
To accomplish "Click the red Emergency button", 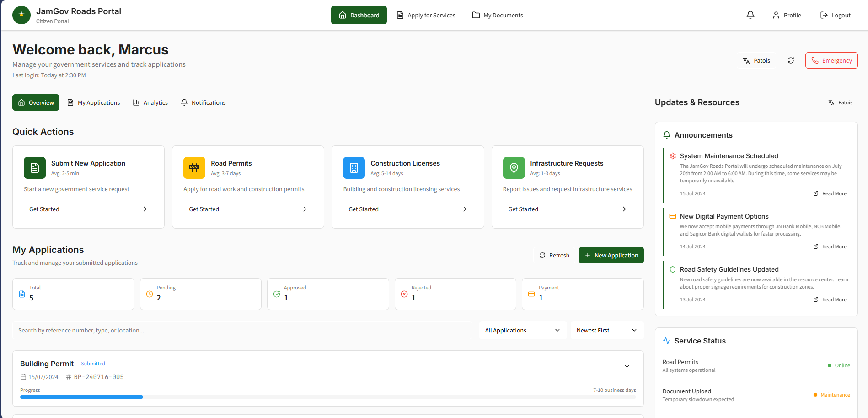I will (x=831, y=60).
